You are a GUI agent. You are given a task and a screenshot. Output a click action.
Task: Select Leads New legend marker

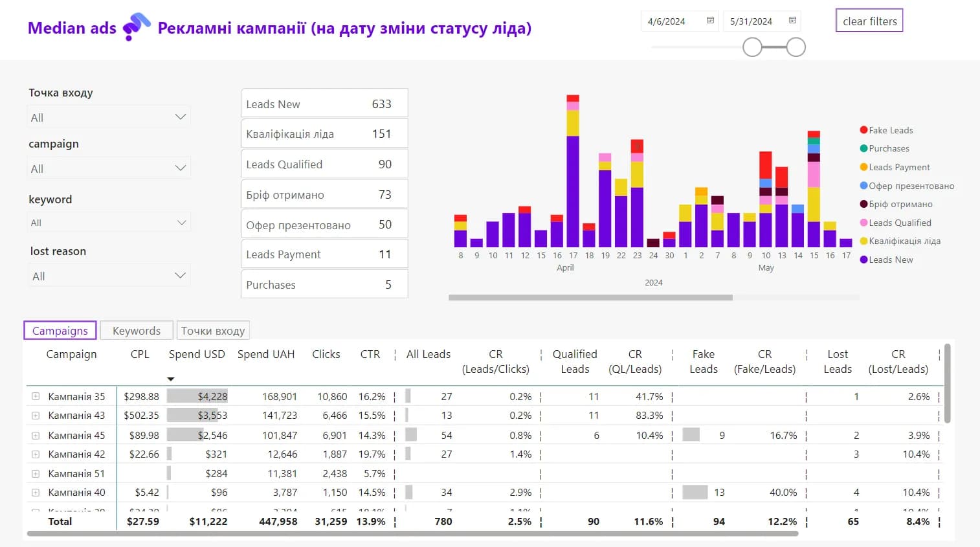(x=863, y=260)
